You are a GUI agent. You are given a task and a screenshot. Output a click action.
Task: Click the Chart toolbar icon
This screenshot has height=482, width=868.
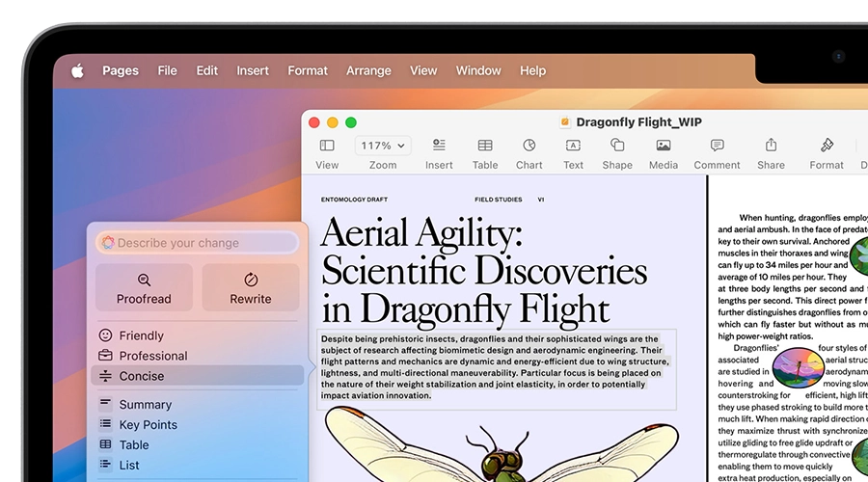(529, 145)
